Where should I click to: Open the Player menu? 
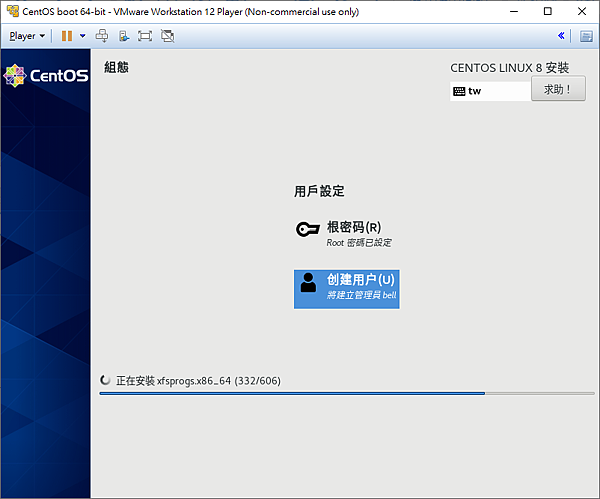(x=27, y=36)
